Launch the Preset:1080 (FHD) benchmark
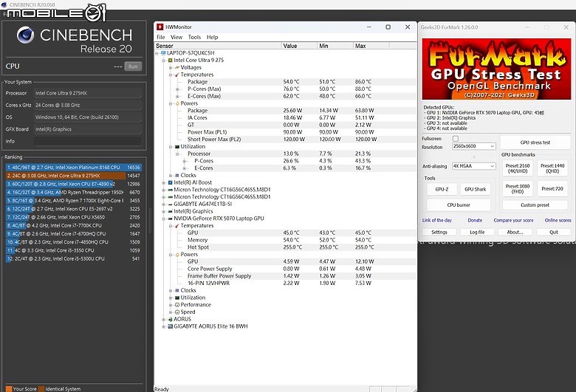This screenshot has width=576, height=392. 518,189
